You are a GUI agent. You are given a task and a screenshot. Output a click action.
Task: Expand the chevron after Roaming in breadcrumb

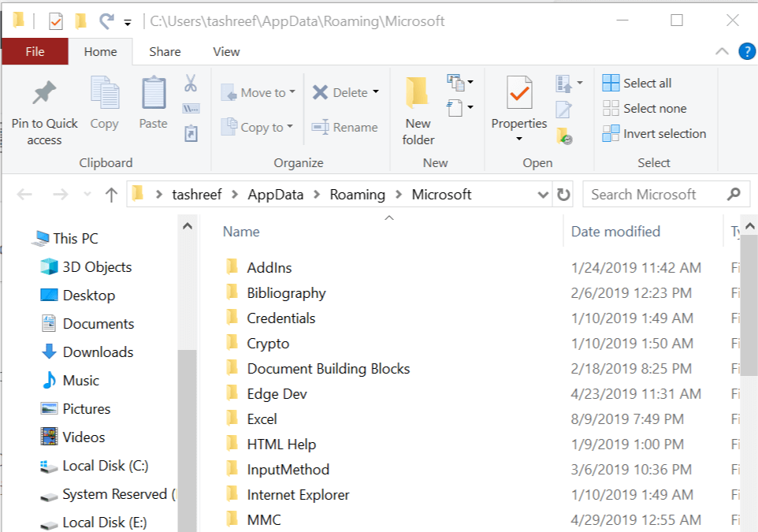pyautogui.click(x=399, y=195)
